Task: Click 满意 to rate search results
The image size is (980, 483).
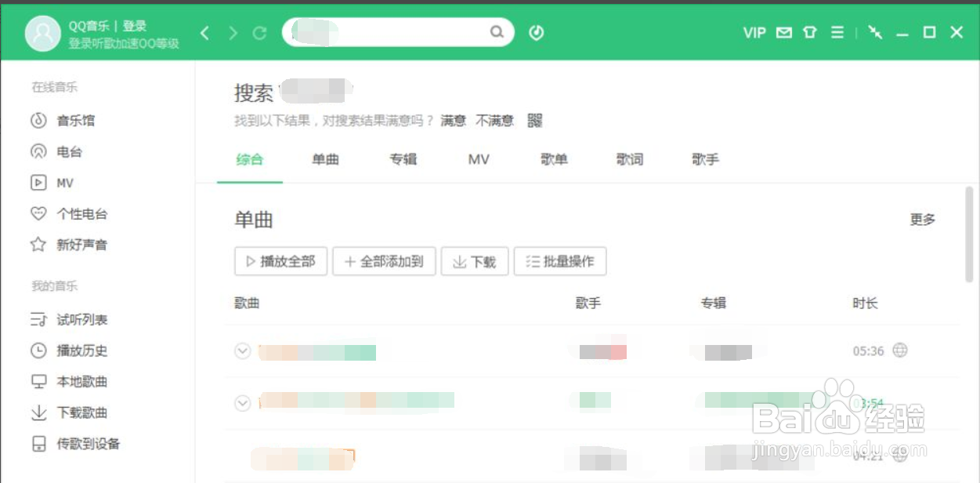Action: coord(453,120)
